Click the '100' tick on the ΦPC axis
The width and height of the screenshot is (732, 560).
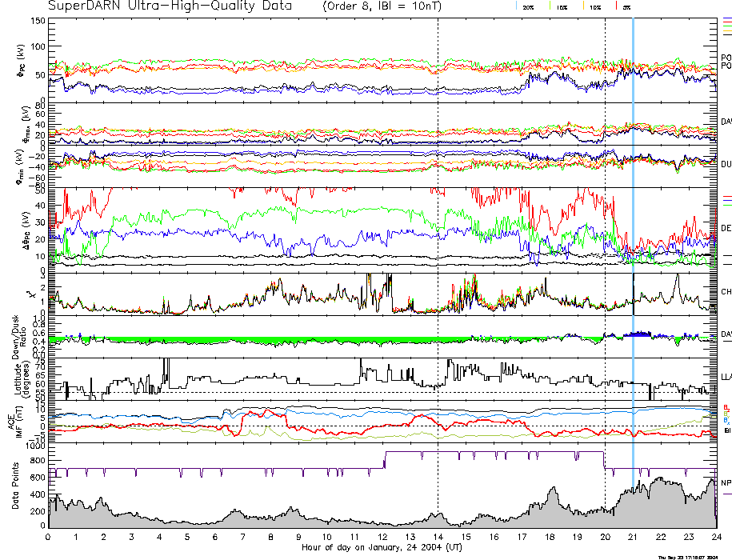(38, 46)
